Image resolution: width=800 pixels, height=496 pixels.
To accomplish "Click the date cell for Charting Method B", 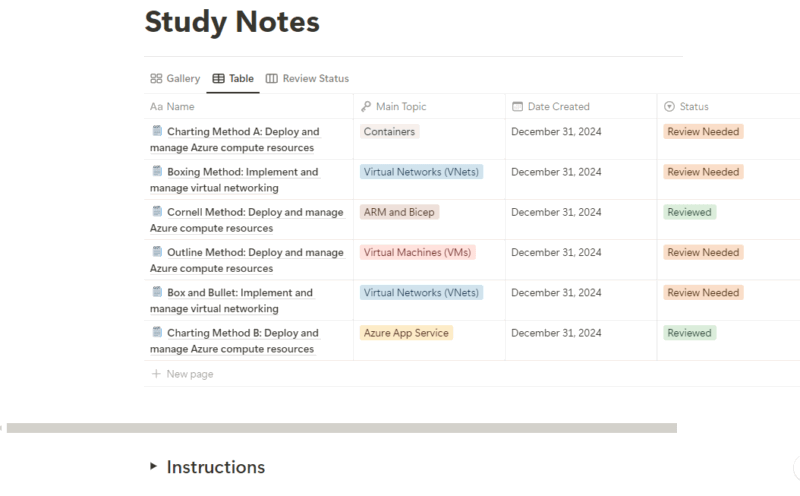I will 581,341.
